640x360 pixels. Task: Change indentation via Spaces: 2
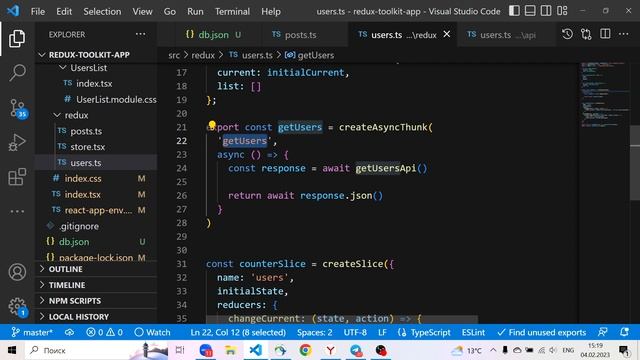[x=315, y=332]
